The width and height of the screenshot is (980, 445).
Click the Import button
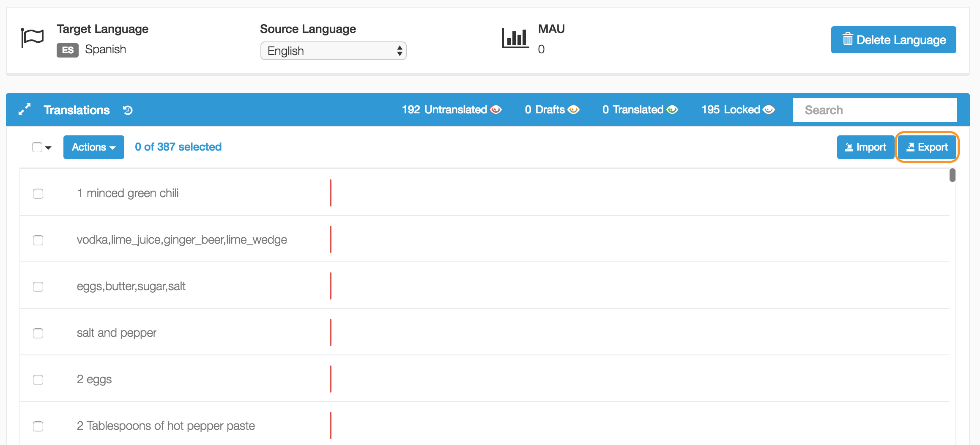coord(865,147)
